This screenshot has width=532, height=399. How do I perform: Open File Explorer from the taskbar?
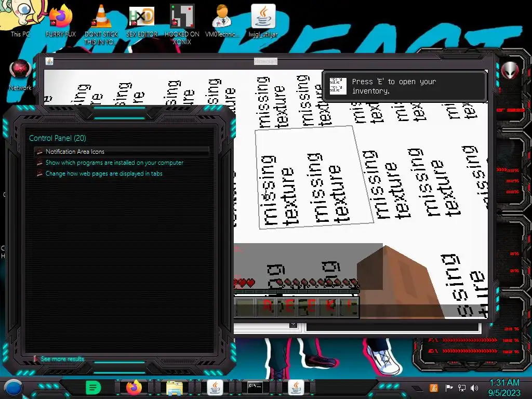175,388
